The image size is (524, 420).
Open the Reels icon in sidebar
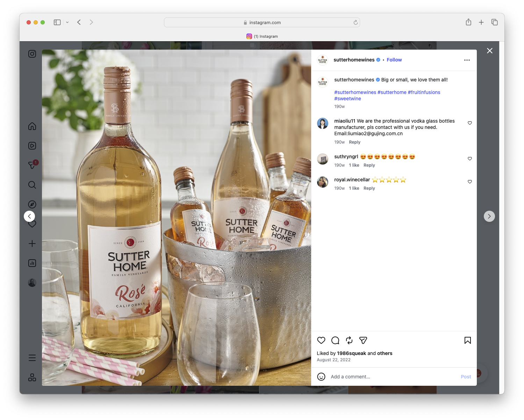[x=32, y=146]
